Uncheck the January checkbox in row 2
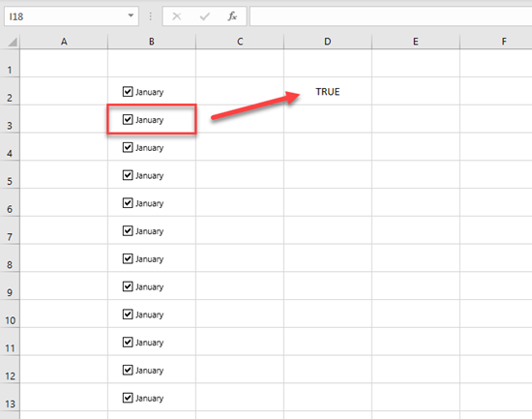The image size is (532, 419). coord(128,91)
